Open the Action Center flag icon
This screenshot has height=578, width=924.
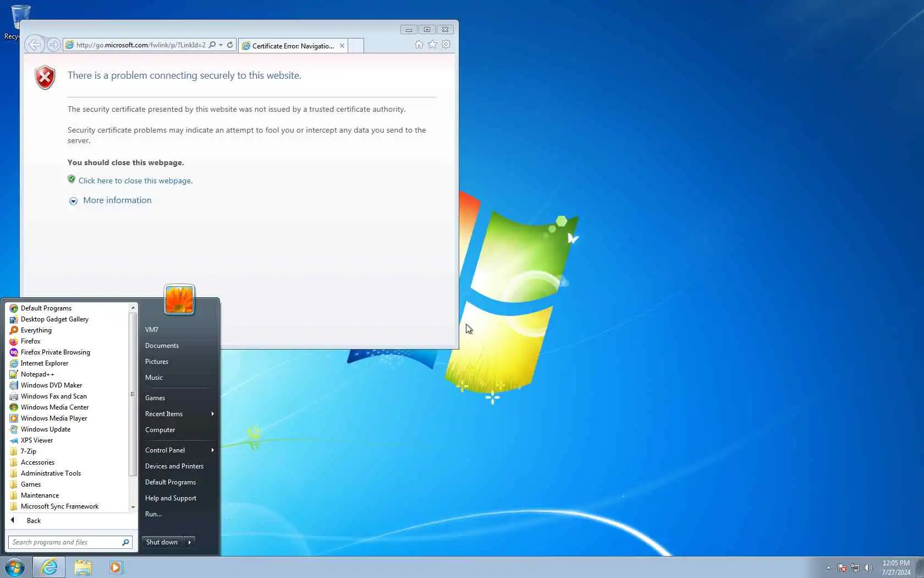(842, 568)
